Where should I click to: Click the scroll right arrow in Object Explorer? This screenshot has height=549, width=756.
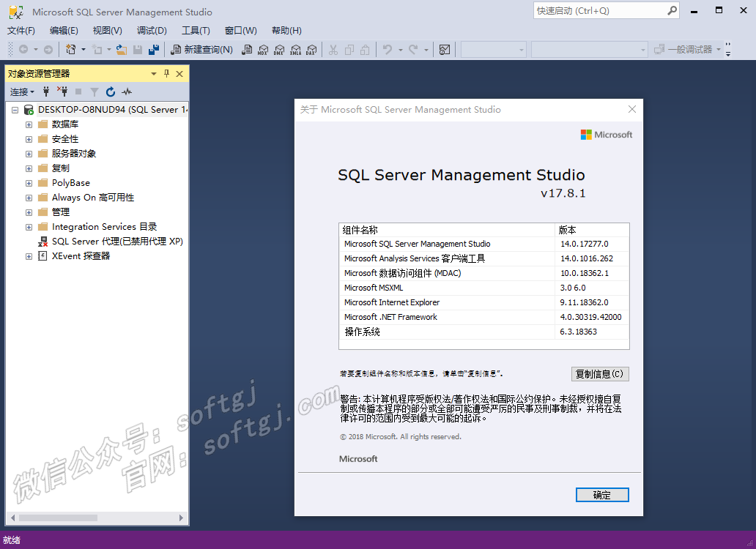(x=181, y=518)
